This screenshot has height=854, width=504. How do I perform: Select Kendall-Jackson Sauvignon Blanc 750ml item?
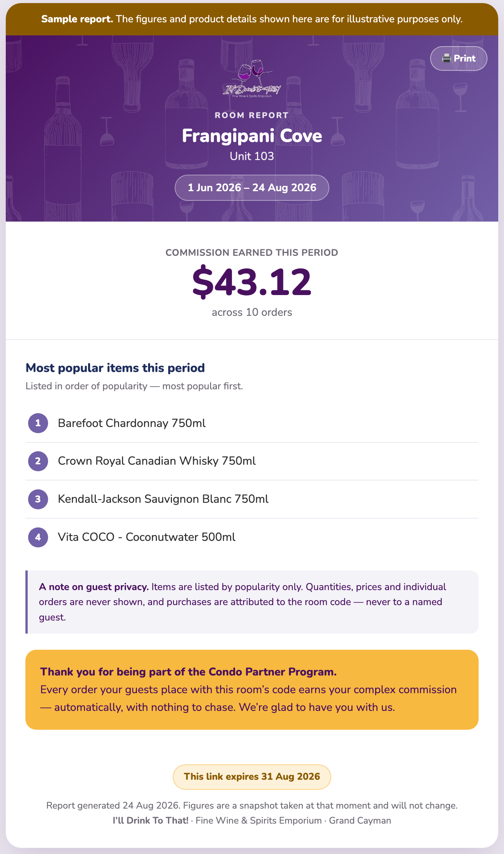coord(252,499)
